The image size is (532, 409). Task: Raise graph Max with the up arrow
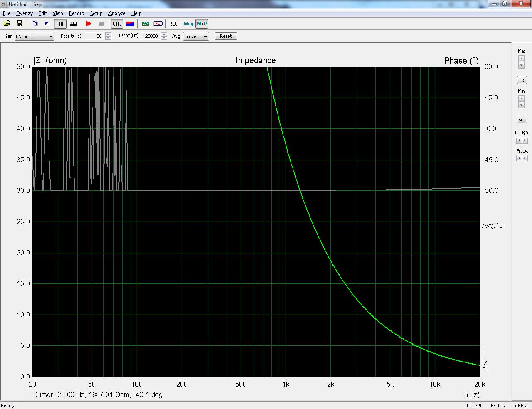point(521,59)
